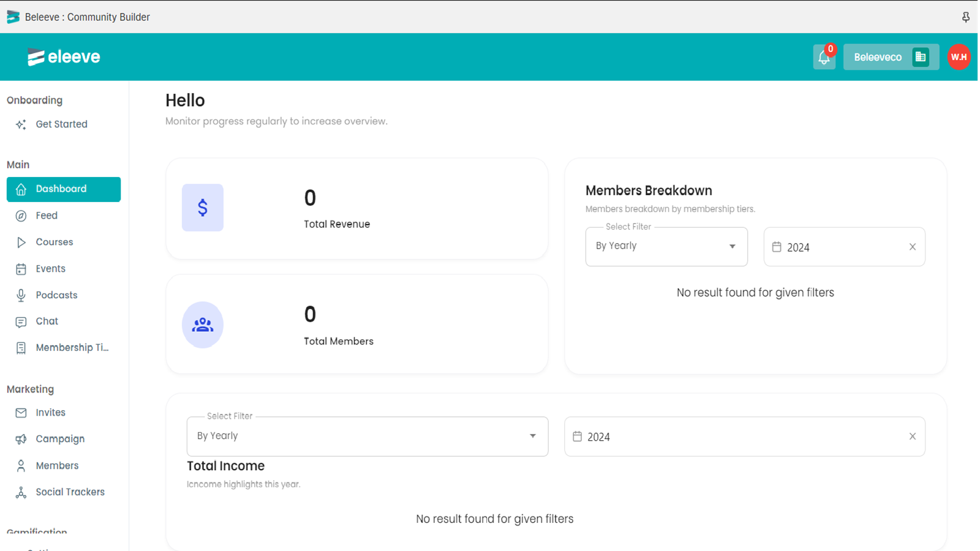Expand Total Income By Yearly filter
This screenshot has height=551, width=980.
tap(367, 436)
